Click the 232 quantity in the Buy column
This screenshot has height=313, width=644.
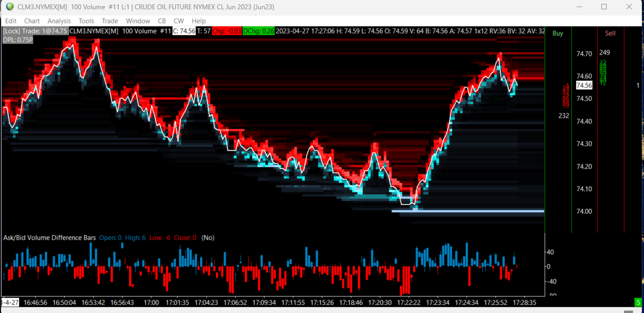point(564,116)
